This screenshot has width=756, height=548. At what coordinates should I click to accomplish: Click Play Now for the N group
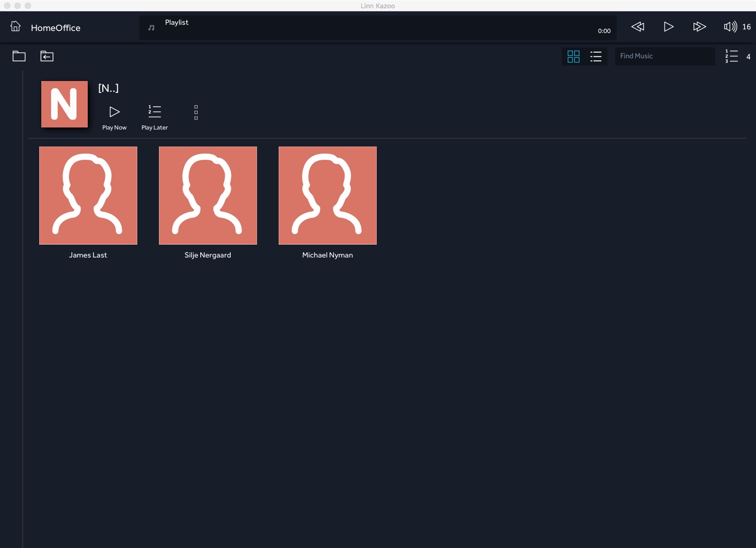click(x=115, y=117)
